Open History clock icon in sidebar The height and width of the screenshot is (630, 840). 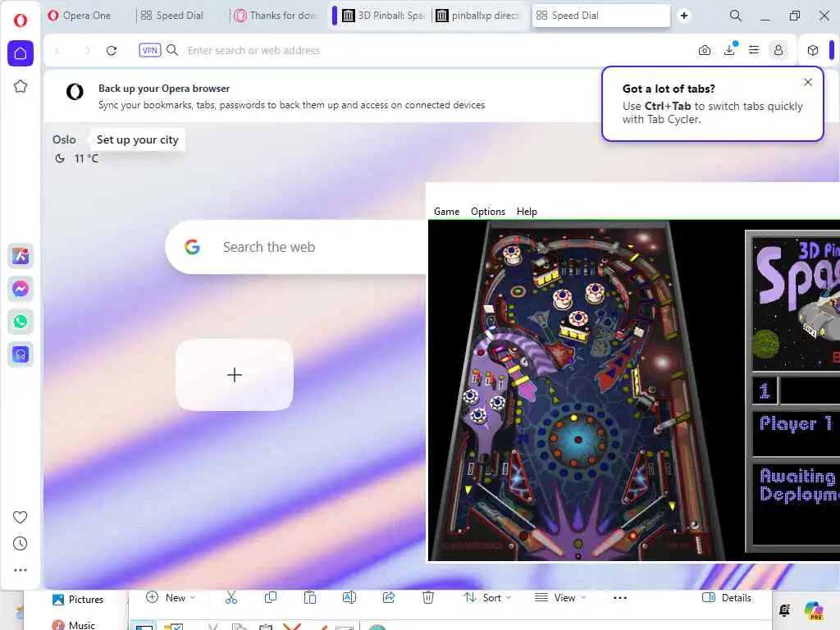coord(20,544)
